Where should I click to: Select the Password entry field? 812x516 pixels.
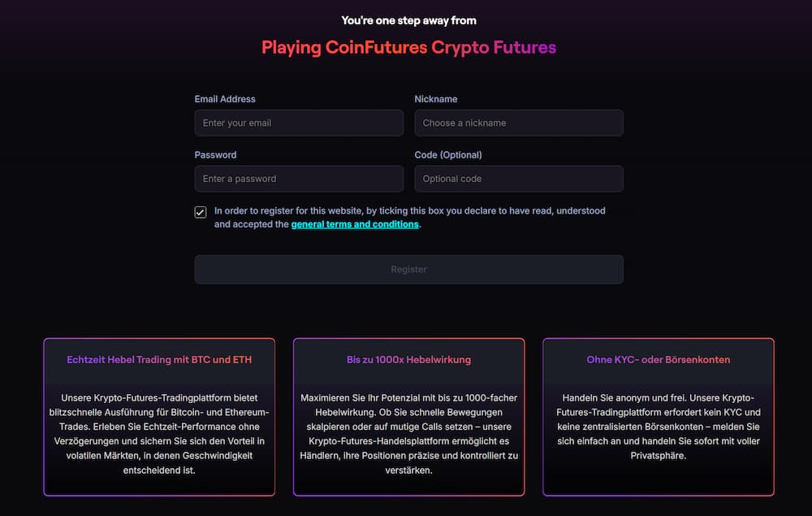pos(299,179)
